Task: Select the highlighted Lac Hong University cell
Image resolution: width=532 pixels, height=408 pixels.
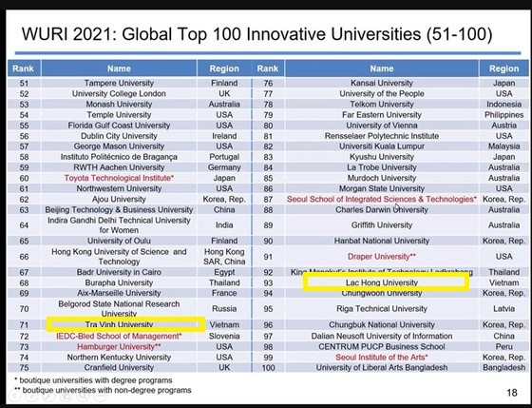Action: (386, 282)
